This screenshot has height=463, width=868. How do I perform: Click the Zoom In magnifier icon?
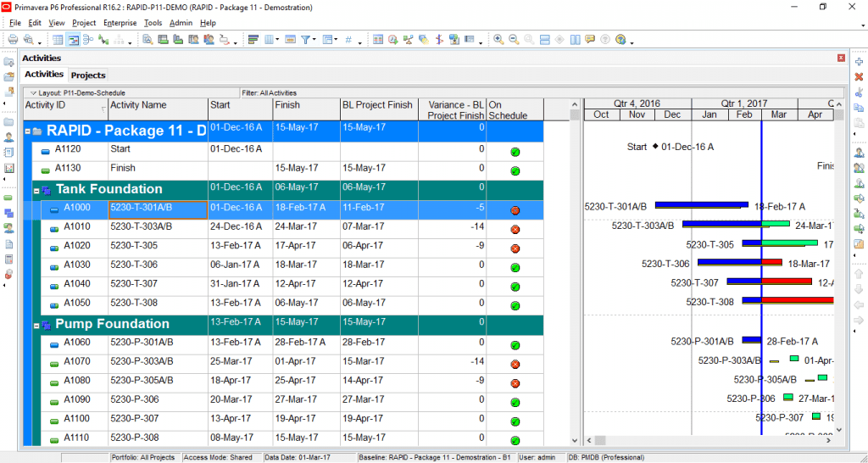coord(498,39)
